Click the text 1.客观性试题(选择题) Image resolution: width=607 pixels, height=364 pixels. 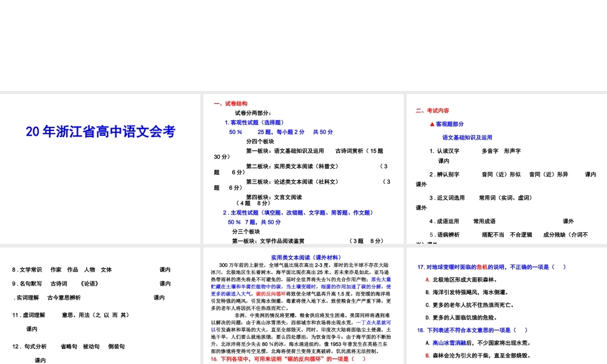coord(254,122)
